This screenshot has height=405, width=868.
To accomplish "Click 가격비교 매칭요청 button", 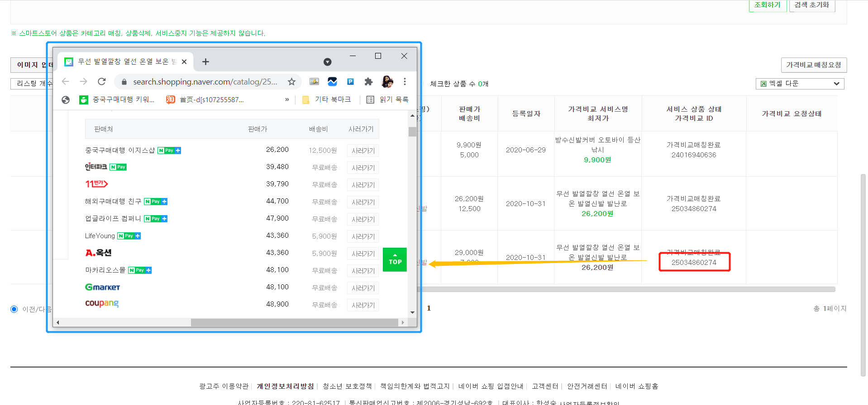I will tap(814, 65).
